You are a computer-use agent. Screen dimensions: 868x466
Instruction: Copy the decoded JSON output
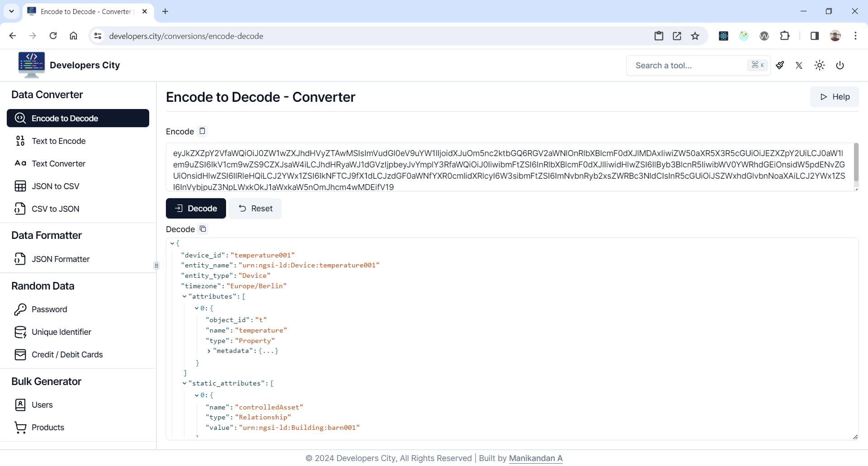pyautogui.click(x=203, y=229)
